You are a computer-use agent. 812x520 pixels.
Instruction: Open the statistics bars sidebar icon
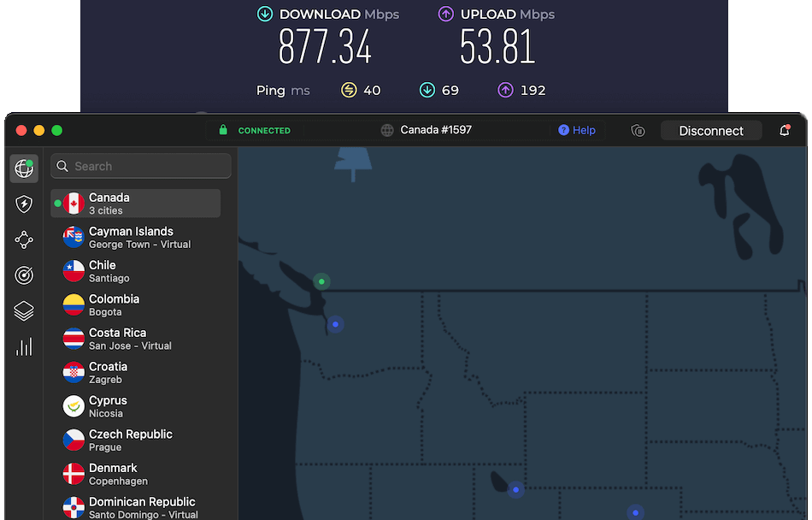tap(24, 346)
